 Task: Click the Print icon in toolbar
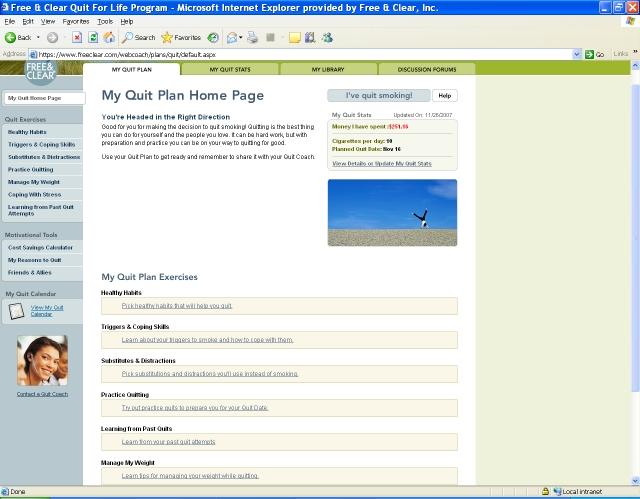tap(253, 37)
